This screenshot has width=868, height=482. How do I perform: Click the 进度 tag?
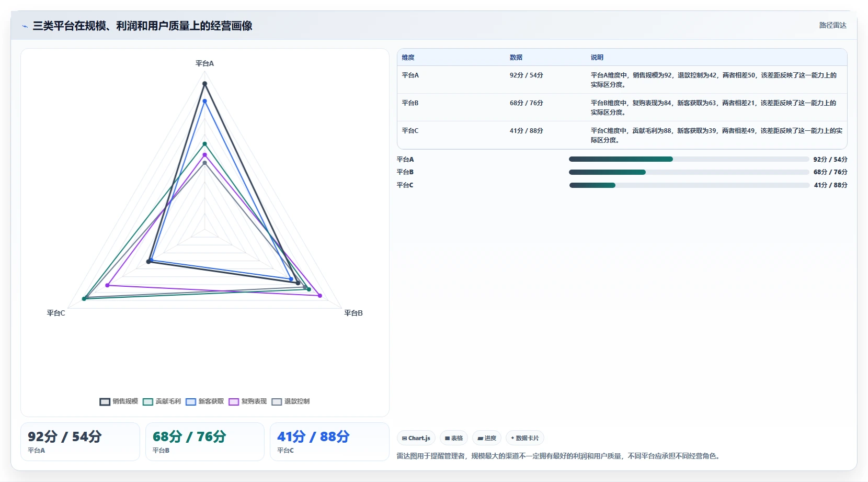coord(487,438)
